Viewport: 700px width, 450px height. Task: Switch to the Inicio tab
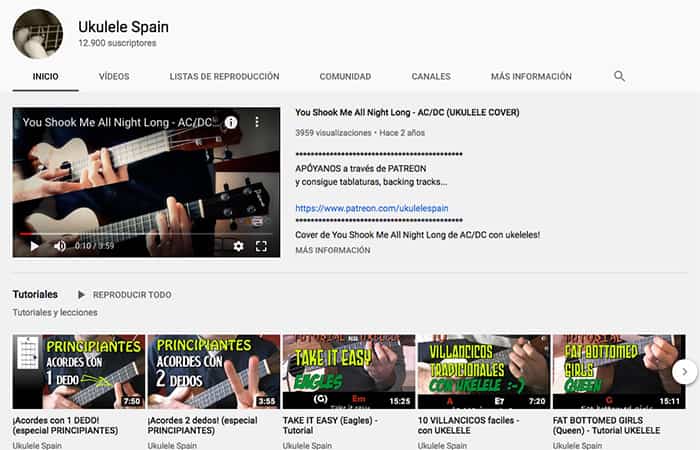point(46,76)
